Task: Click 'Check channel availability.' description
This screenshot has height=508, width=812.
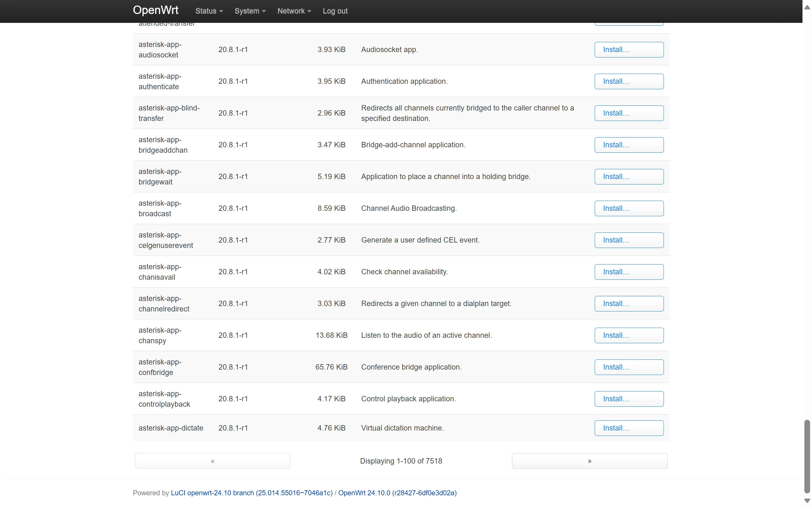Action: coord(404,272)
